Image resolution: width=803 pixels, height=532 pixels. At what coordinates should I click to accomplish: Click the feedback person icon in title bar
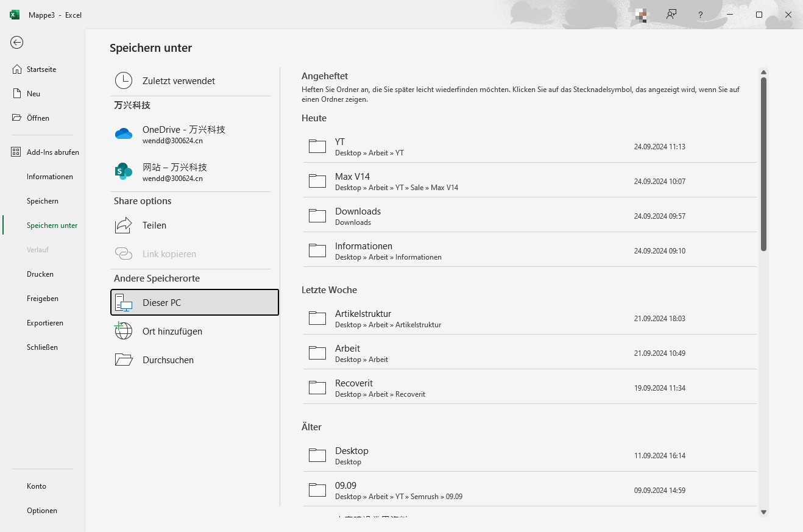point(671,15)
